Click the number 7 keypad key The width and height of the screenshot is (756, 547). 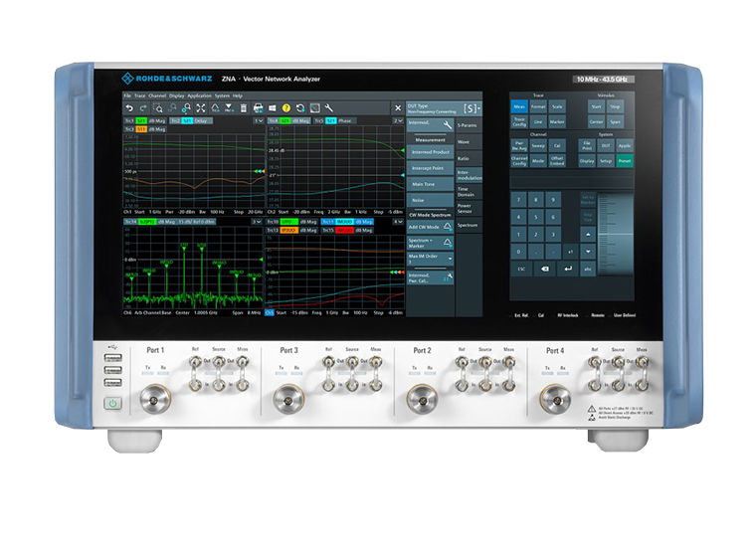click(x=519, y=200)
